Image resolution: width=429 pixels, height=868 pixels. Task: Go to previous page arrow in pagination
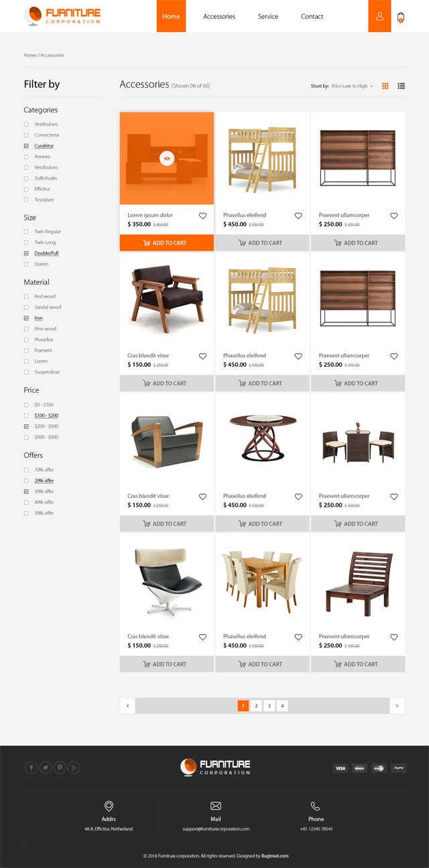coord(127,706)
